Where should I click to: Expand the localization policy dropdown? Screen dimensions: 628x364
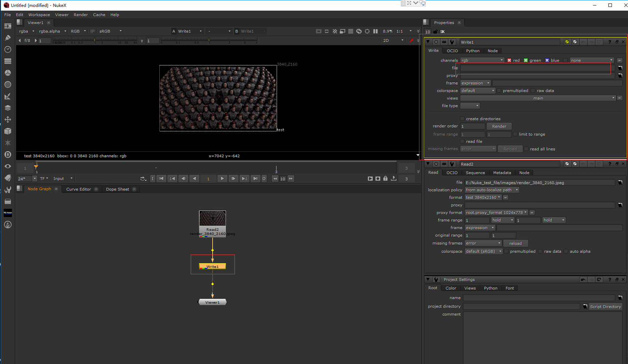(492, 190)
